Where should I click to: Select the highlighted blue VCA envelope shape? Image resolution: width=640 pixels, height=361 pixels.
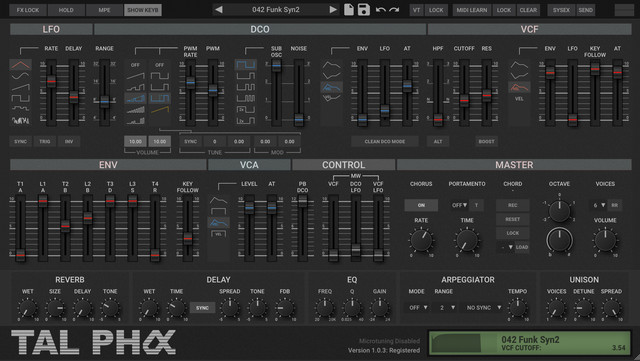[x=219, y=223]
